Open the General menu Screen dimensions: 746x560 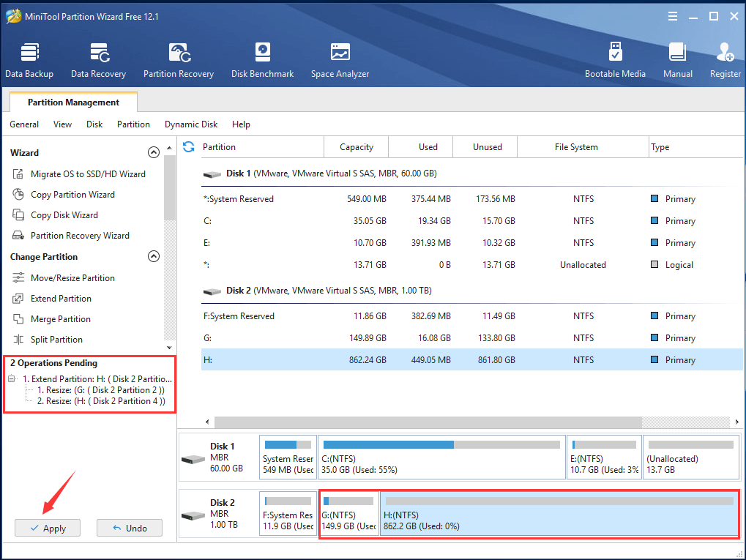(x=24, y=124)
